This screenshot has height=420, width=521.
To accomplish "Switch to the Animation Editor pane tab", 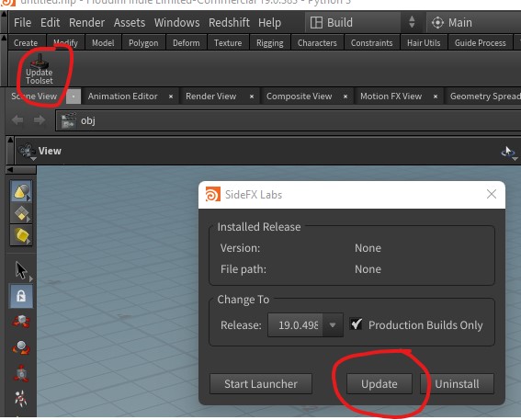I will point(122,96).
